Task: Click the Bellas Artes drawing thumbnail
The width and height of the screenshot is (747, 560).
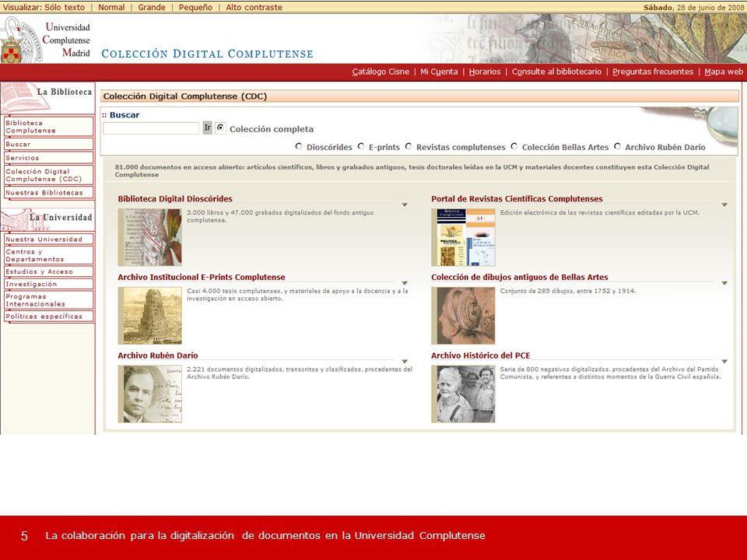Action: click(x=464, y=315)
